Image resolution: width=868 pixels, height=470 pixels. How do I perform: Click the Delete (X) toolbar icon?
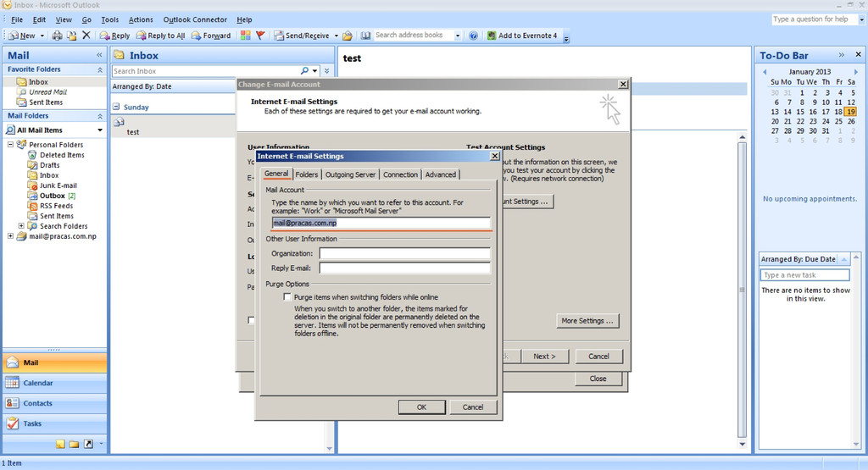(x=86, y=36)
